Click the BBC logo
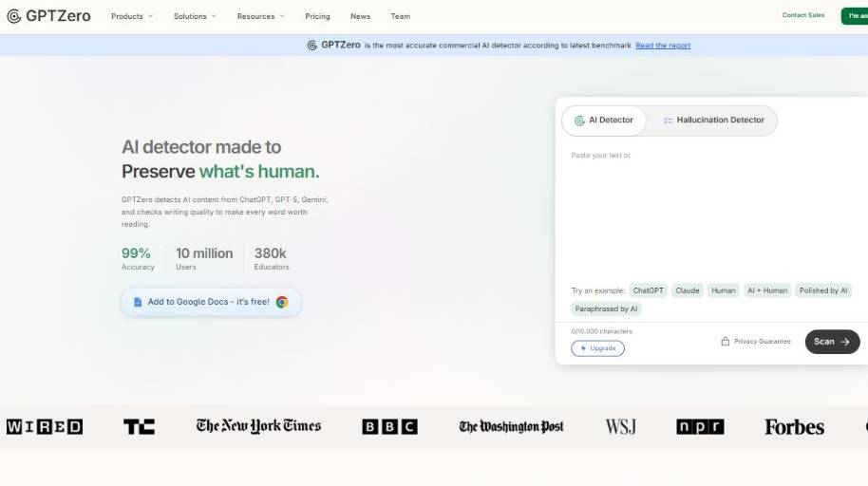The height and width of the screenshot is (486, 868). point(389,427)
